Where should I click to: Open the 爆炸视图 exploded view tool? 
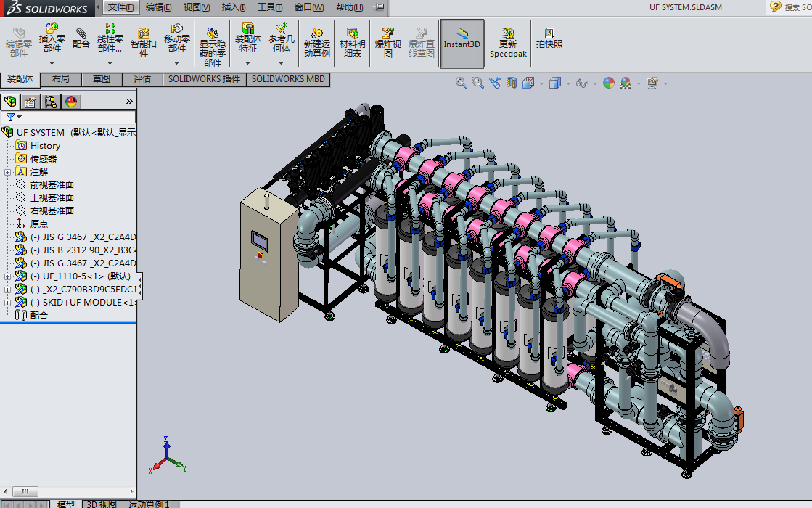[388, 43]
